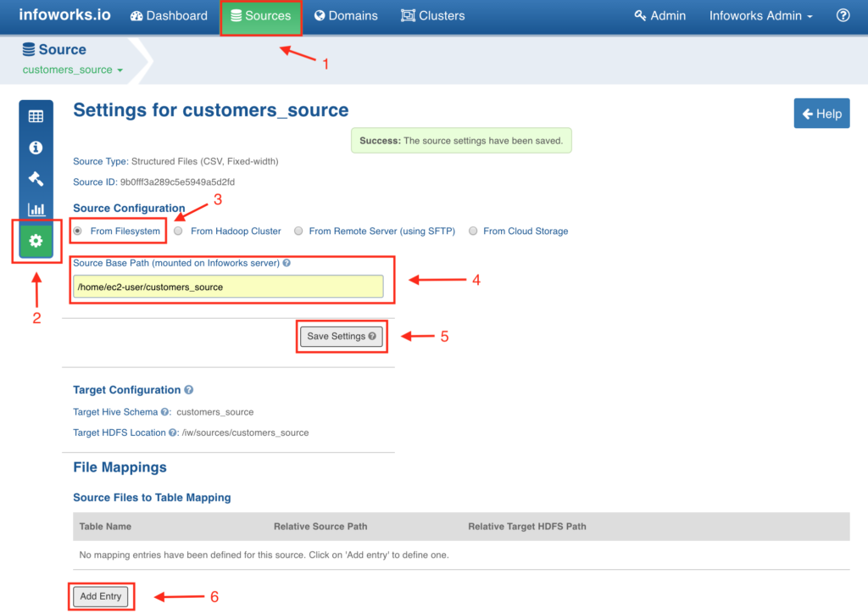Screen dimensions: 868x614
Task: Click the Source Base Path help icon
Action: [x=287, y=262]
